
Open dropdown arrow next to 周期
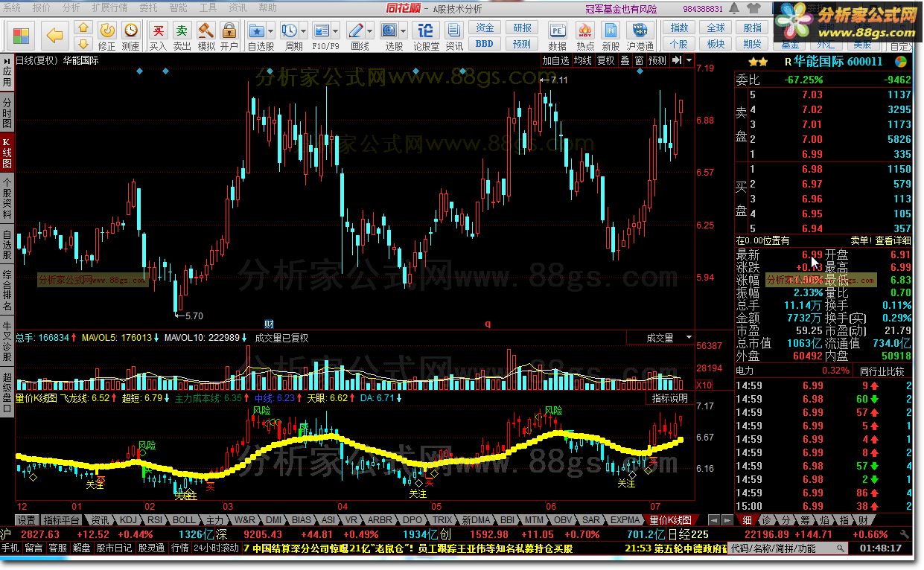(x=304, y=31)
